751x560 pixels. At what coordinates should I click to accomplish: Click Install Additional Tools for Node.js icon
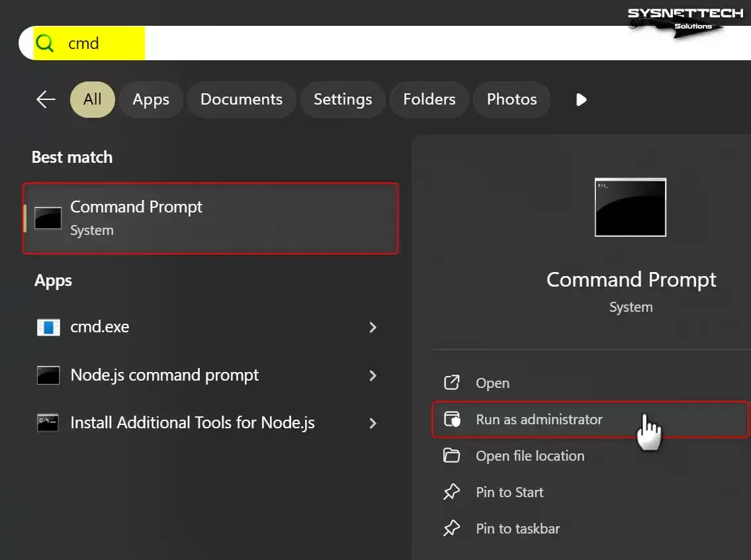[48, 423]
